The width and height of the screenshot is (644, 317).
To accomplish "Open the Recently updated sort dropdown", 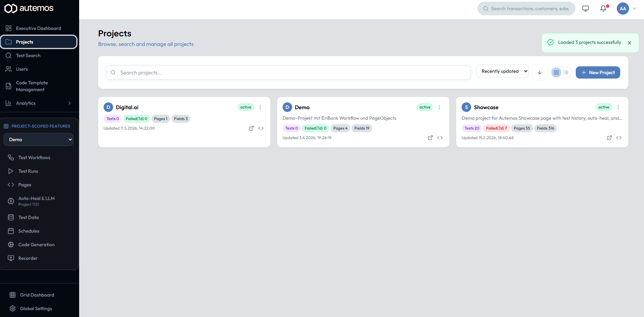I will 502,71.
